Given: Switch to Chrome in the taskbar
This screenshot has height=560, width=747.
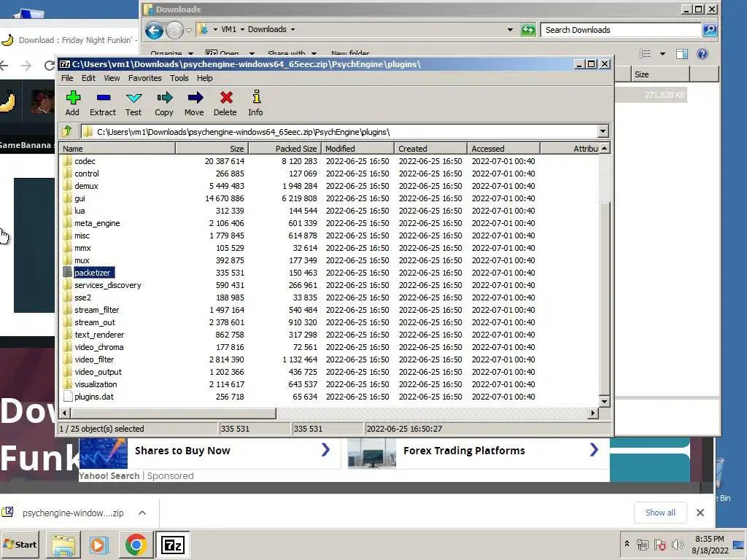Looking at the screenshot, I should pos(136,545).
